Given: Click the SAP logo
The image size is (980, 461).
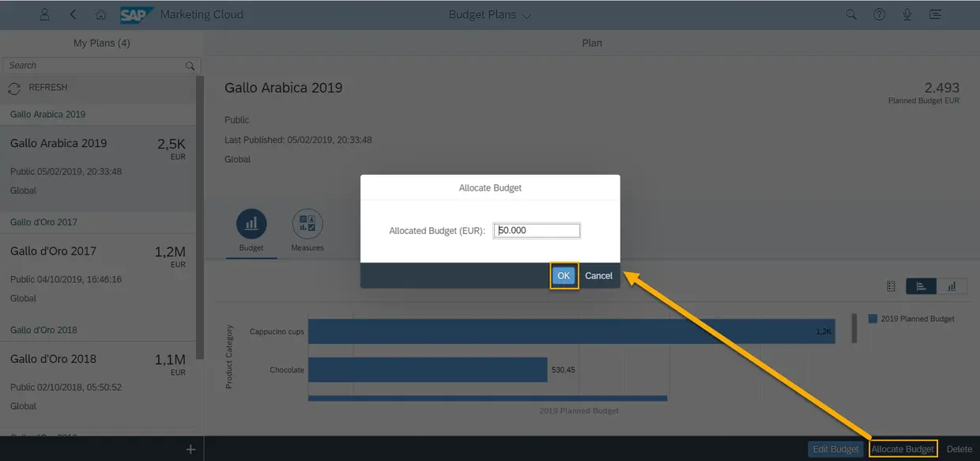Looking at the screenshot, I should point(137,15).
